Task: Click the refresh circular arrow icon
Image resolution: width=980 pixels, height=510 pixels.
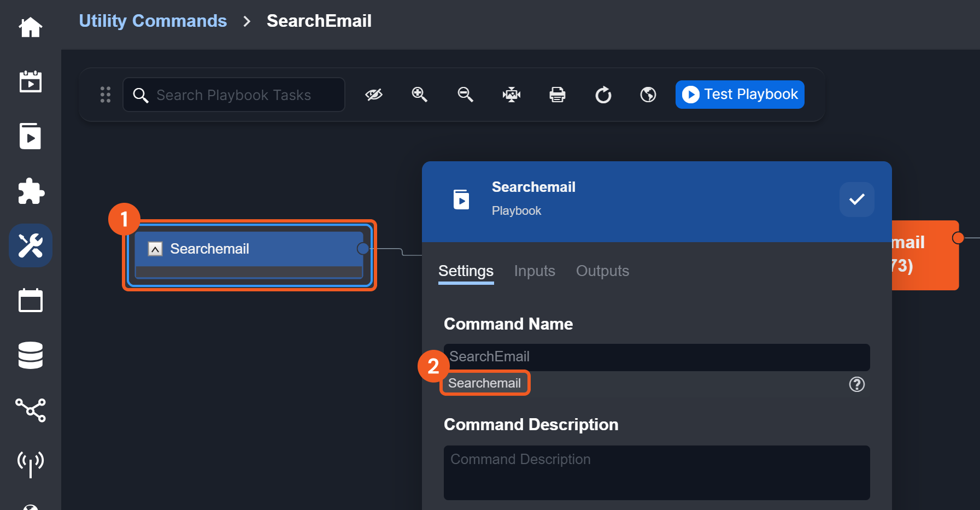Action: click(603, 95)
